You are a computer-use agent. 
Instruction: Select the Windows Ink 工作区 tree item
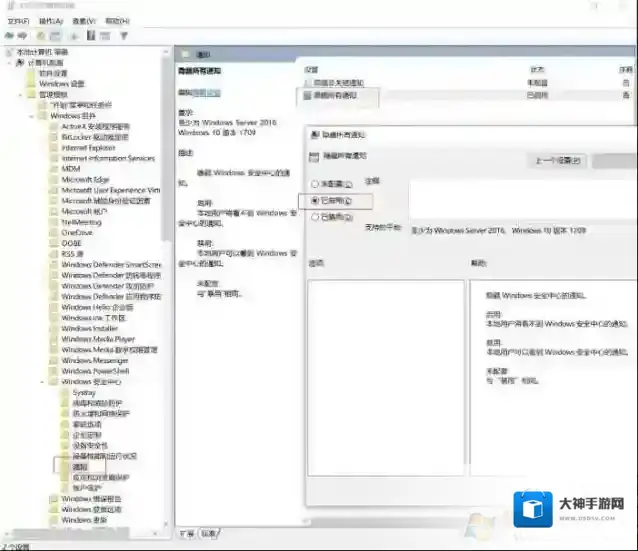click(x=94, y=318)
